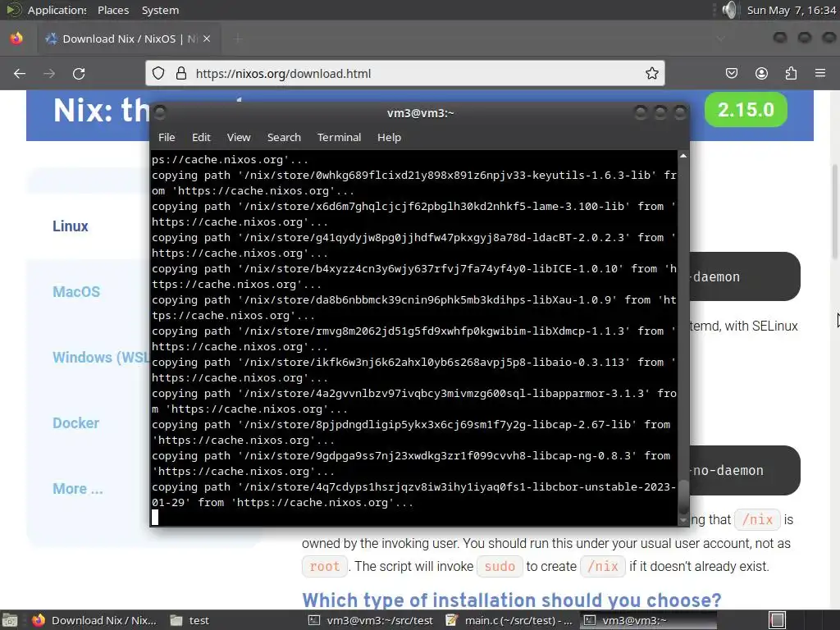Click the Firefox logo icon left of tabs

[16, 39]
